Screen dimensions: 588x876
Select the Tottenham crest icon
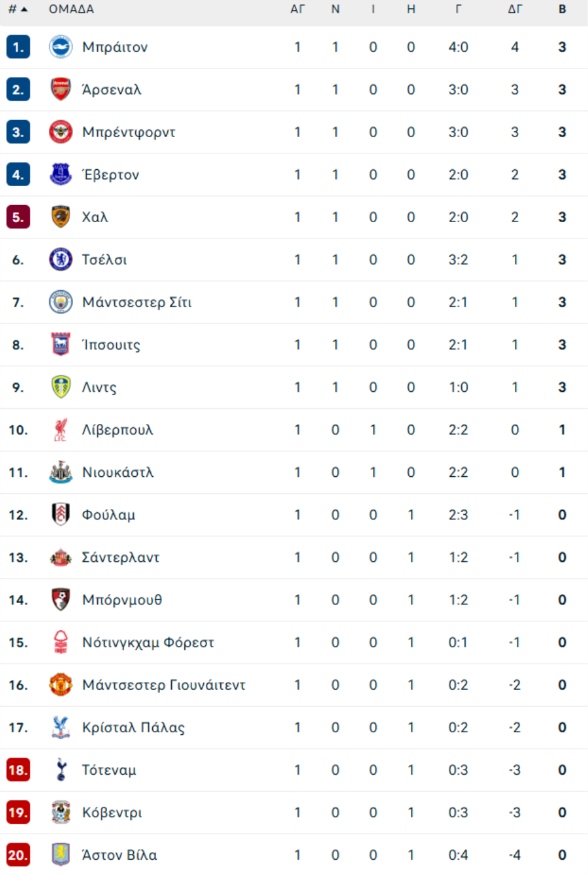point(61,770)
